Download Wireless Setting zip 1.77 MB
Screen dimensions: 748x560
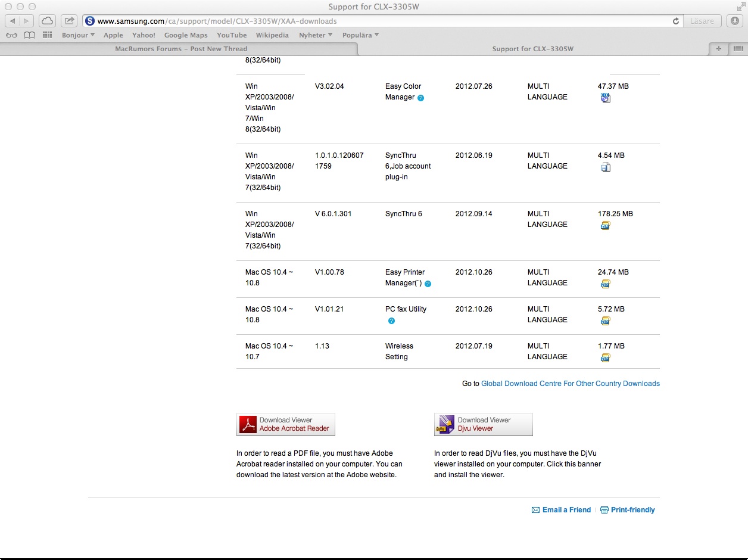pyautogui.click(x=605, y=357)
